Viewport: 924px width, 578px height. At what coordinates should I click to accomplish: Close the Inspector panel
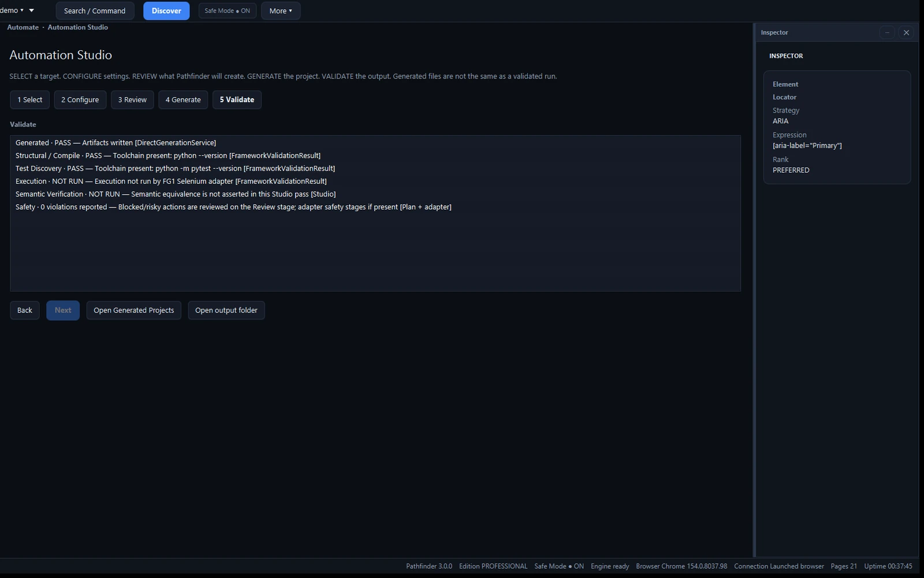(x=906, y=32)
